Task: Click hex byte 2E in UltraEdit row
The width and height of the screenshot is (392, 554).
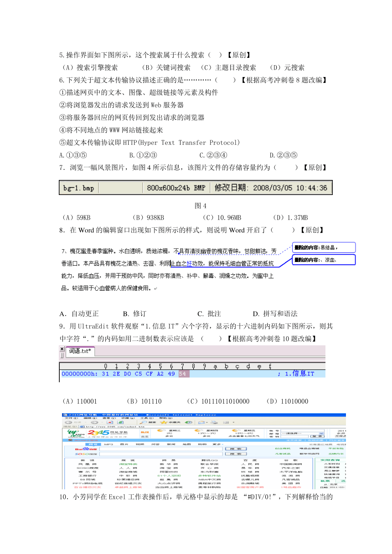Action: (117, 374)
